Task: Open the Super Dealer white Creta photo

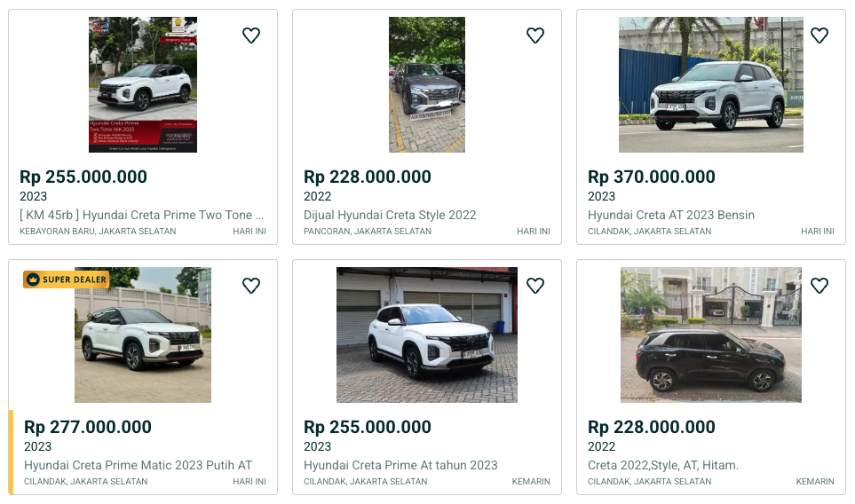Action: coord(143,335)
